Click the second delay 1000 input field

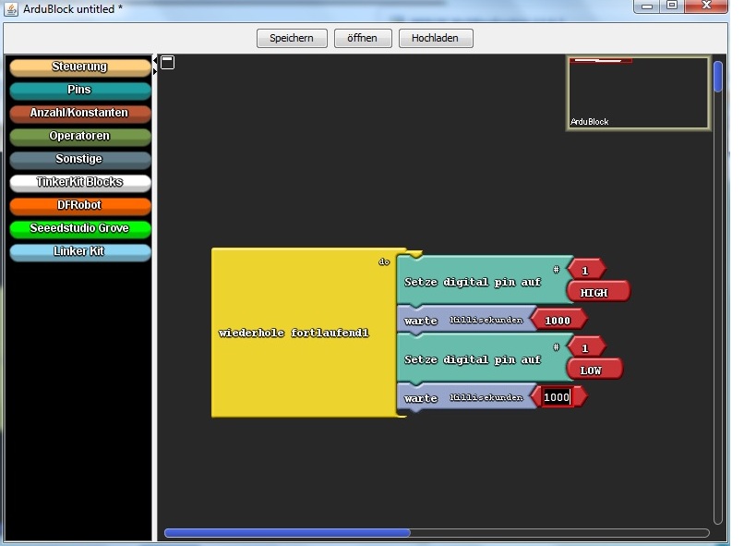tap(557, 397)
